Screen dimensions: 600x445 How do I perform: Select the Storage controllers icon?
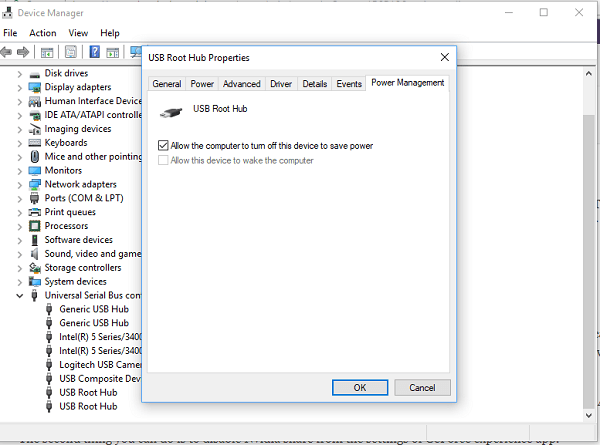pos(34,268)
